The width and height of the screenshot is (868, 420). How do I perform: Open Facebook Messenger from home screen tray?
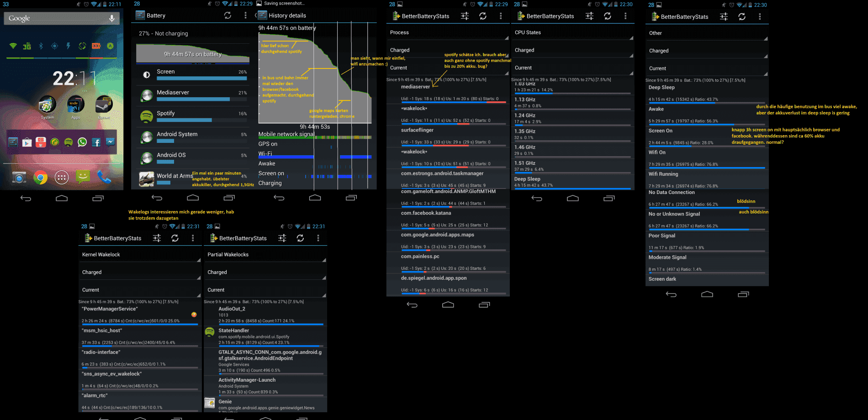(x=110, y=142)
